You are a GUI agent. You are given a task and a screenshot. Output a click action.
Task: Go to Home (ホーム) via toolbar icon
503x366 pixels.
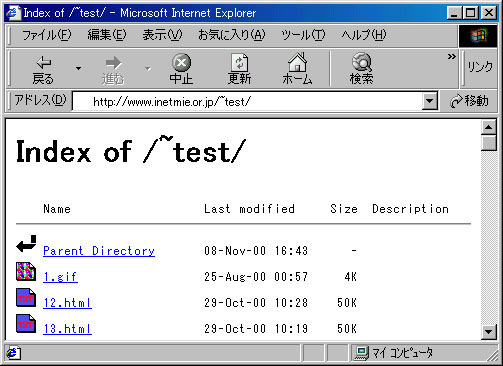(x=297, y=62)
